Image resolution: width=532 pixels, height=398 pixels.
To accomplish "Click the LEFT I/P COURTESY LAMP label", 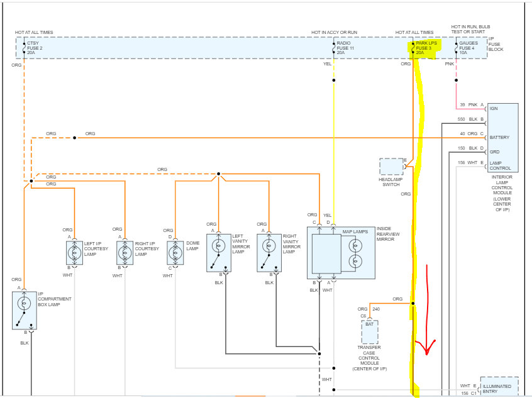I will [96, 249].
